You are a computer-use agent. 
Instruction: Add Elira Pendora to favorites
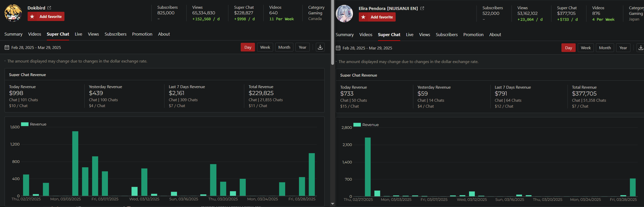coord(377,17)
